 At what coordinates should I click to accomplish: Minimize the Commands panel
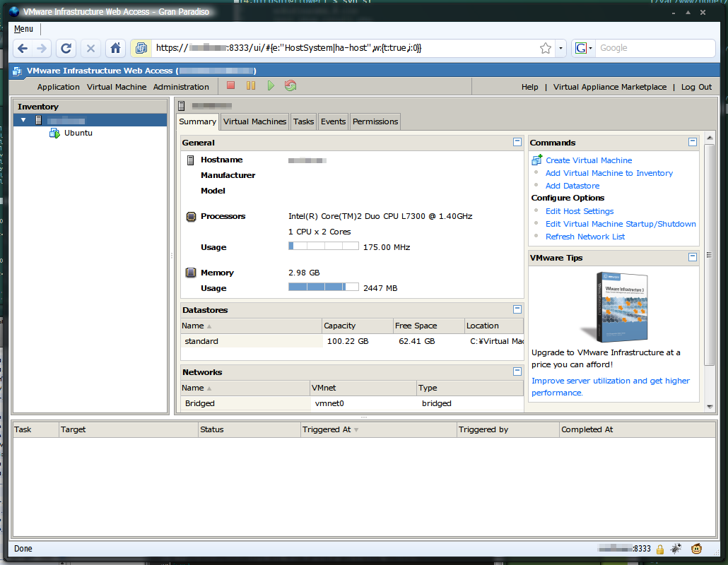(x=693, y=142)
